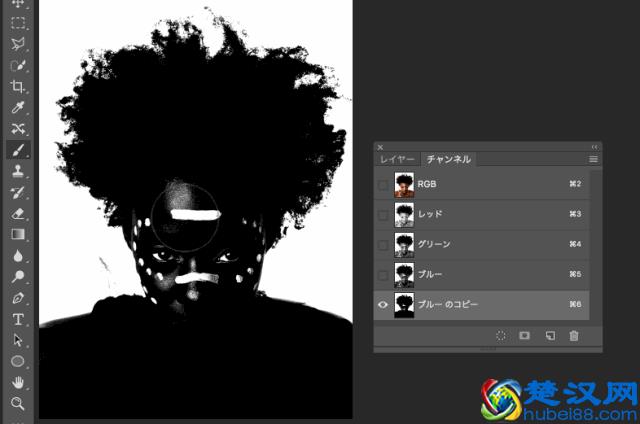The image size is (640, 424).
Task: Hide the ブルー のコピー channel
Action: [x=383, y=305]
